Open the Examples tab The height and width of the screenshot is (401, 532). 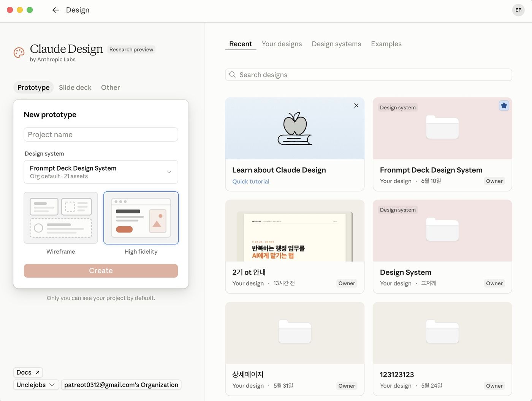pyautogui.click(x=386, y=44)
